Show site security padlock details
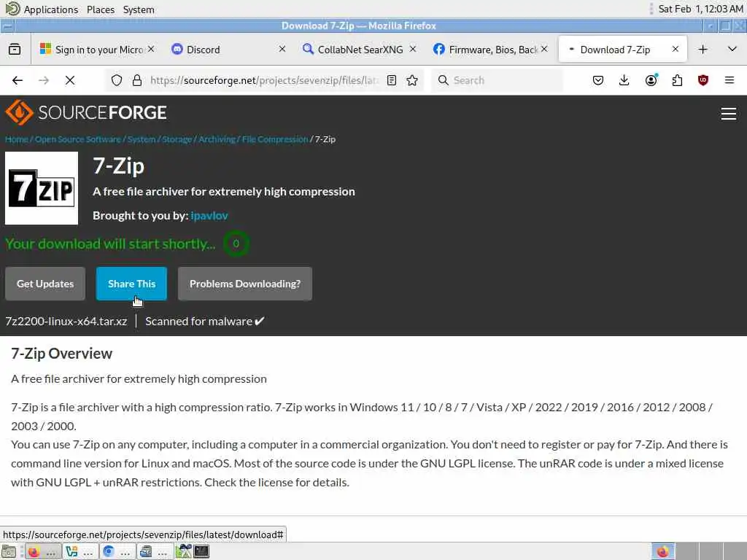 pyautogui.click(x=137, y=80)
